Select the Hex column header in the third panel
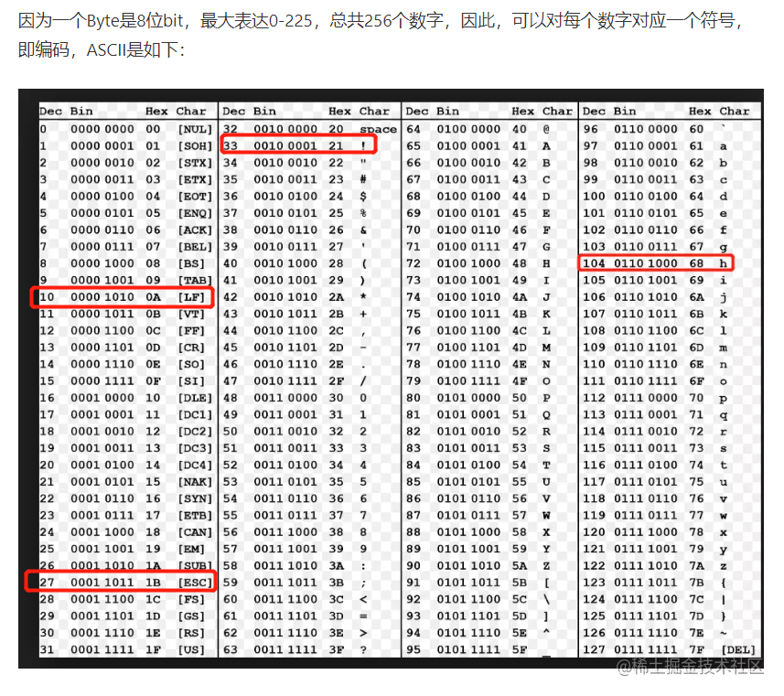784x696 pixels. pos(521,111)
